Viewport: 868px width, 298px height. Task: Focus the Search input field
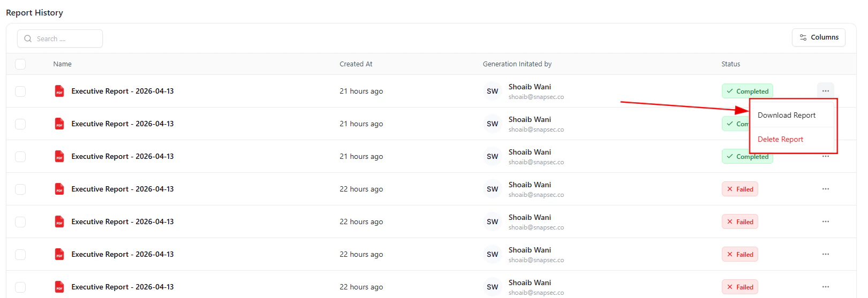coord(60,39)
